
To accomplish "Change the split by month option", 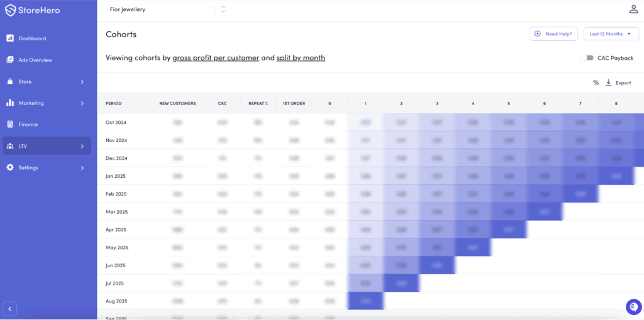I will [x=301, y=58].
